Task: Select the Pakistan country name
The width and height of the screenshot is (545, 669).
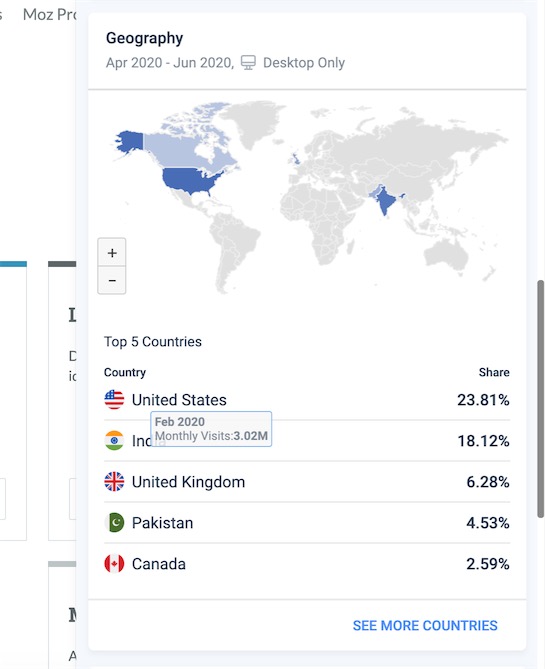Action: coord(162,523)
